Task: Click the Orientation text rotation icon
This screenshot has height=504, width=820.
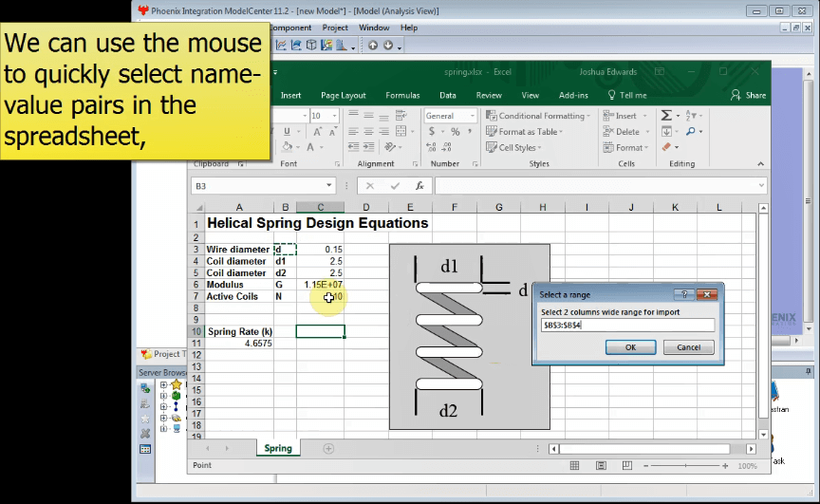Action: [390, 147]
